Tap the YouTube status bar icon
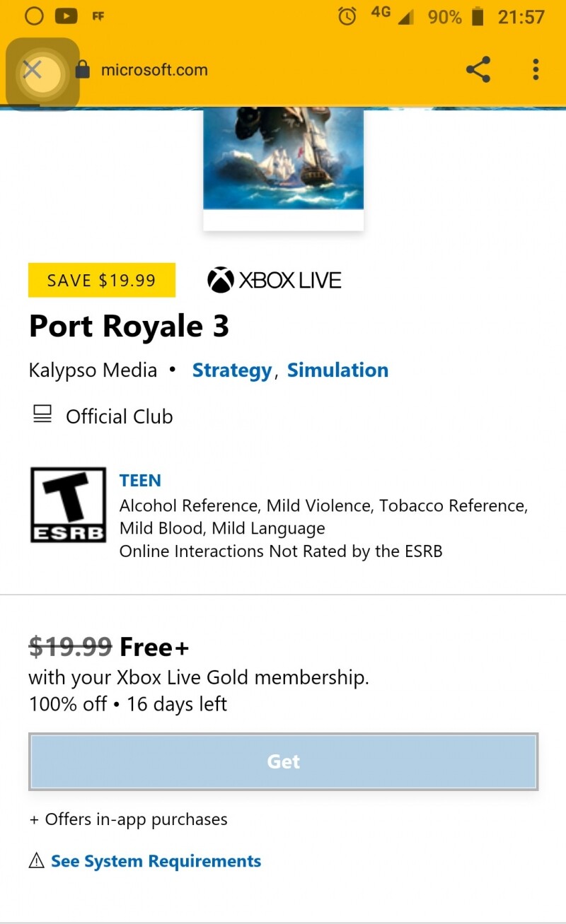This screenshot has height=924, width=566. point(66,16)
